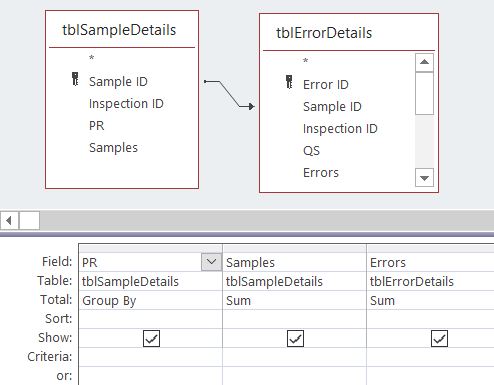Click tblSampleDetails table cell under PR
494x385 pixels.
click(151, 281)
